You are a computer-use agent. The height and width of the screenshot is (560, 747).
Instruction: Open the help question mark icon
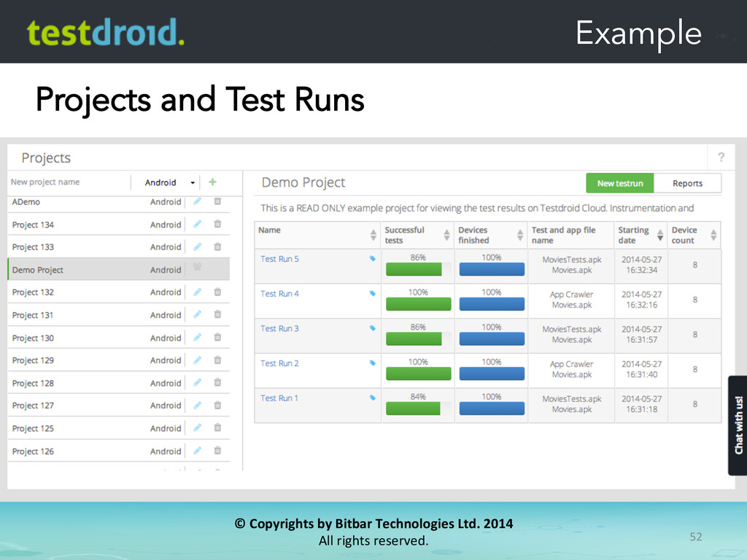click(721, 157)
